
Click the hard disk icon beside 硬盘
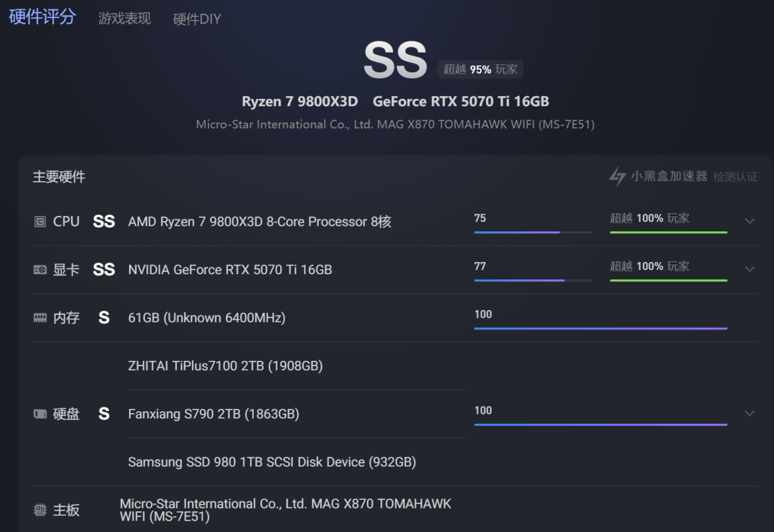coord(40,414)
